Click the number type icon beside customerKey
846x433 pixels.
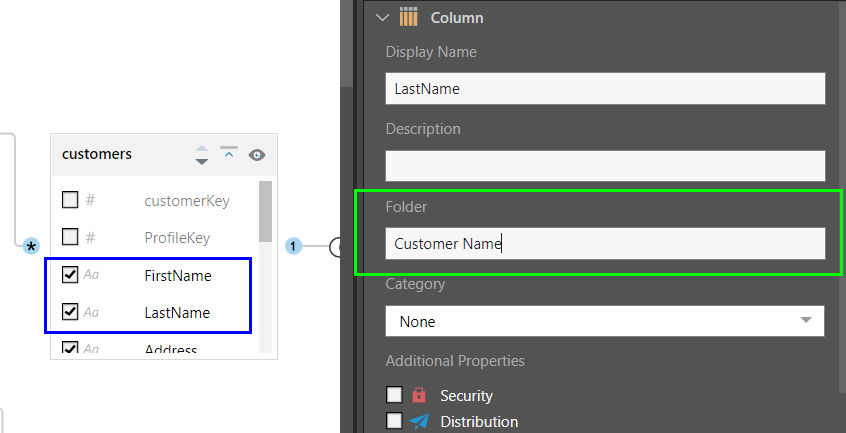pos(90,200)
